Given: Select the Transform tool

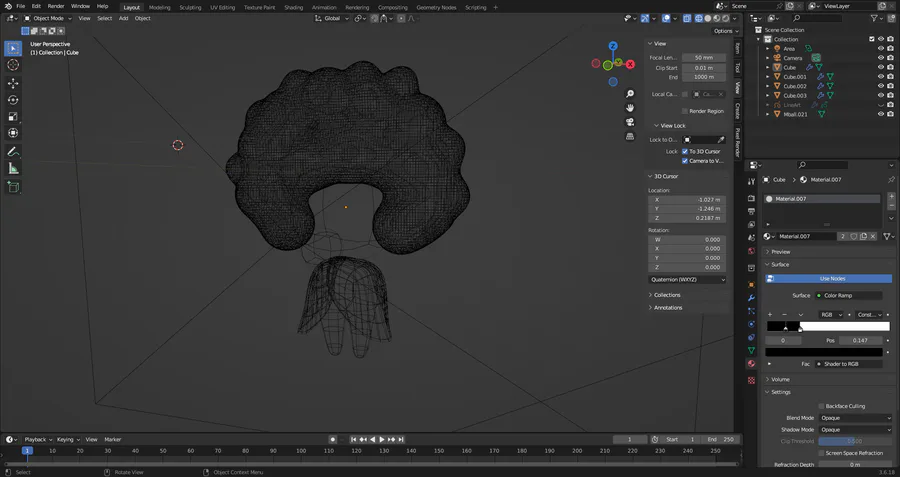Looking at the screenshot, I should [x=13, y=133].
